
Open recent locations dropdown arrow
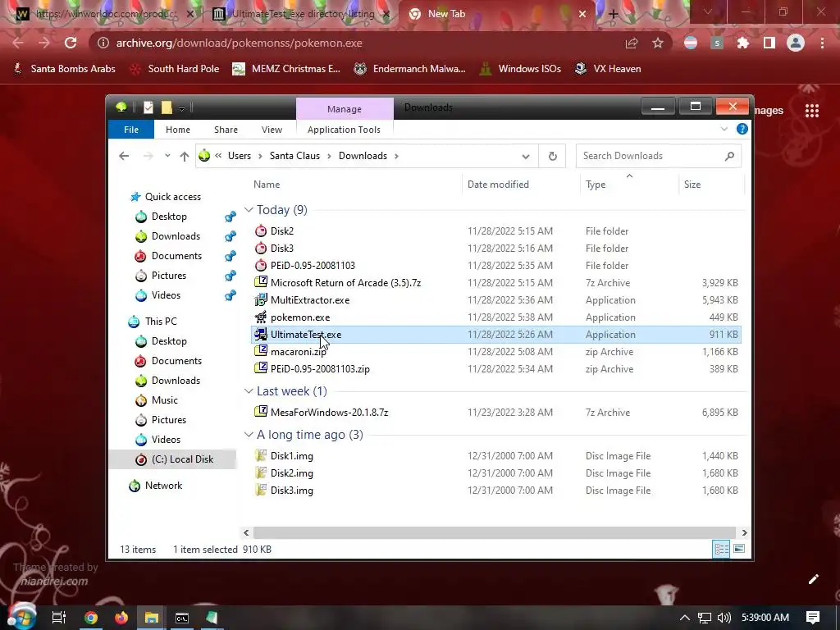tap(167, 156)
